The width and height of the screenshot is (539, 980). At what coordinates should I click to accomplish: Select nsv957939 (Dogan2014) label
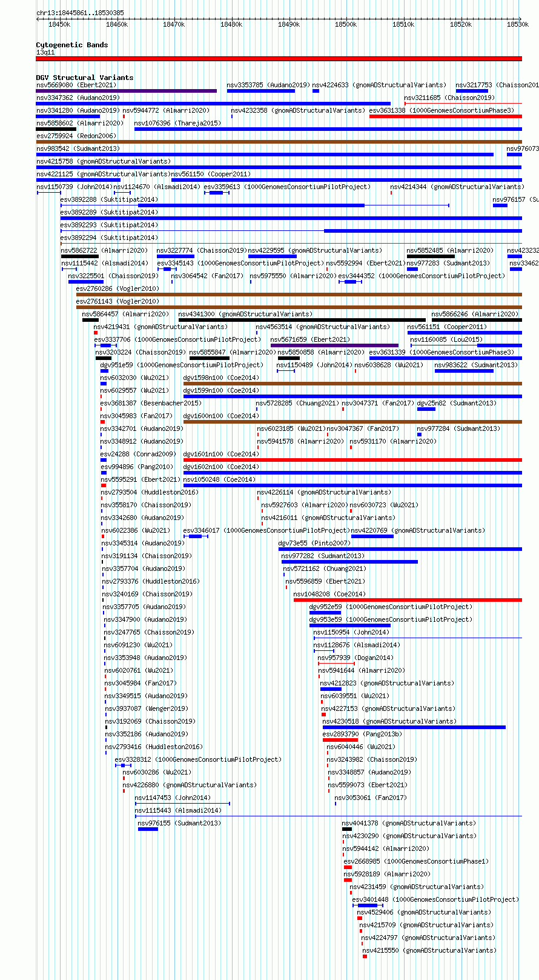[x=355, y=658]
